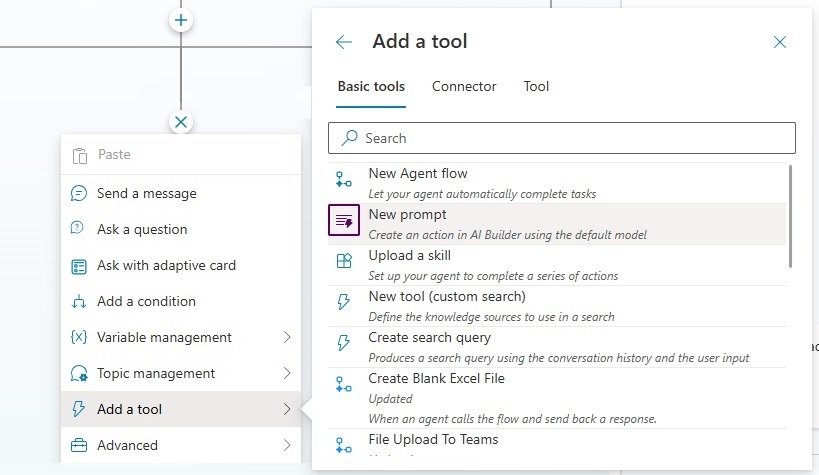819x475 pixels.
Task: Click the adaptive card icon
Action: tap(79, 267)
